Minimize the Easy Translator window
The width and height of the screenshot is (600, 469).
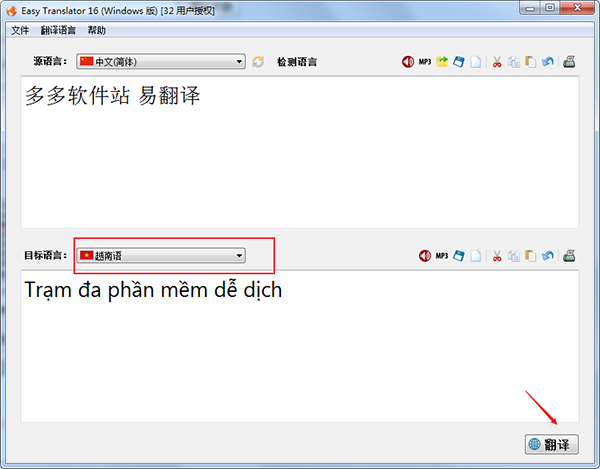[x=530, y=8]
